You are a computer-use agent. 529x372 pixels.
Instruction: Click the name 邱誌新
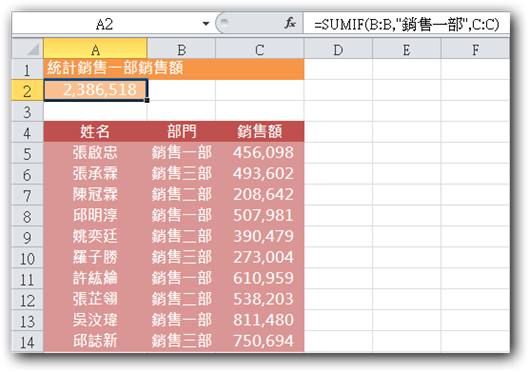[95, 341]
